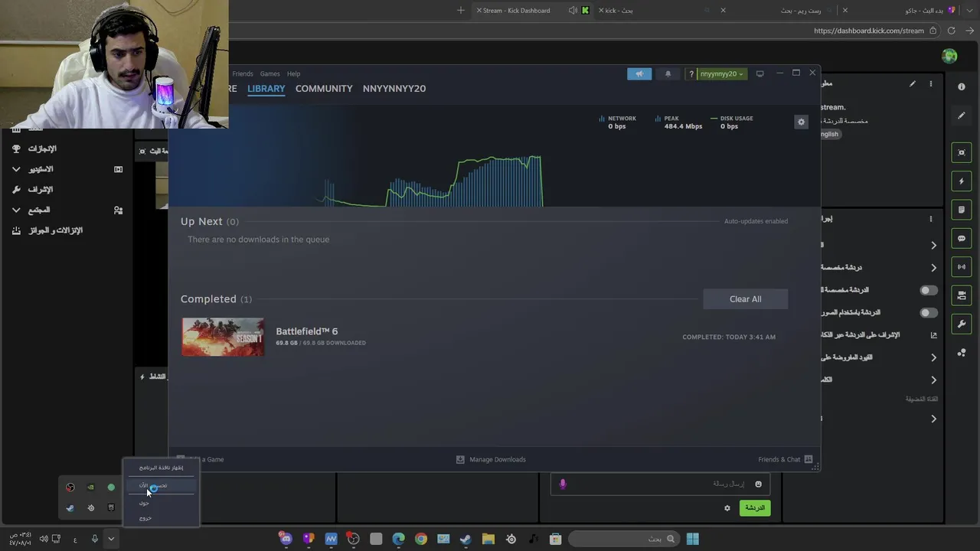The image size is (980, 551).
Task: Click Battlefield™ 6 title text
Action: coord(306,331)
